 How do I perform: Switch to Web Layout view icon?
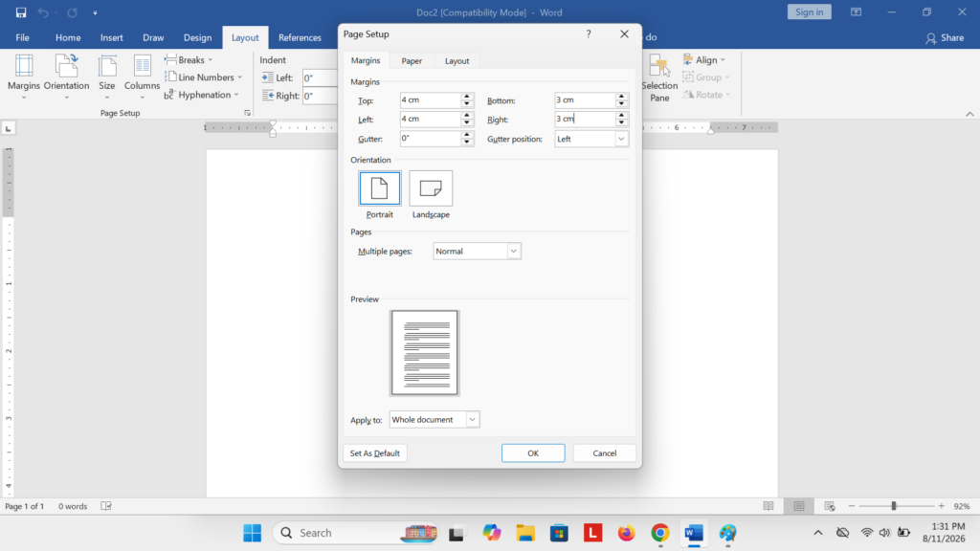[830, 506]
